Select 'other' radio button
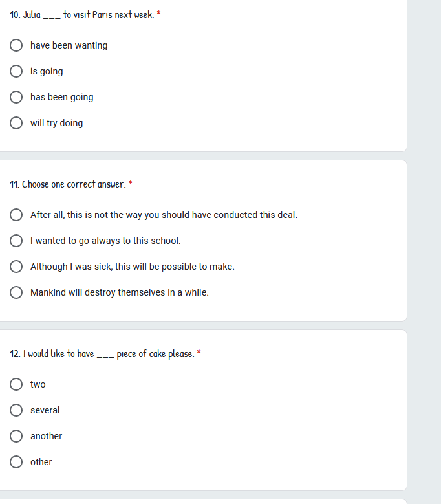The width and height of the screenshot is (441, 504). click(x=16, y=462)
